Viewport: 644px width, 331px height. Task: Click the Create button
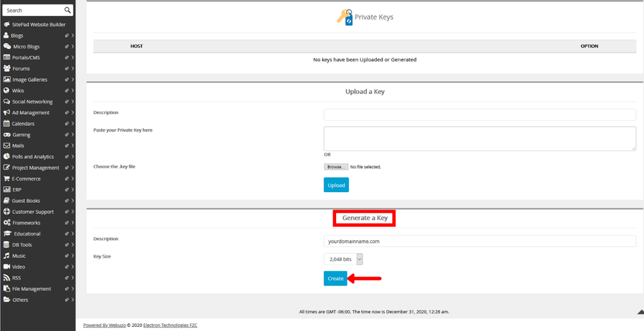[x=335, y=279]
